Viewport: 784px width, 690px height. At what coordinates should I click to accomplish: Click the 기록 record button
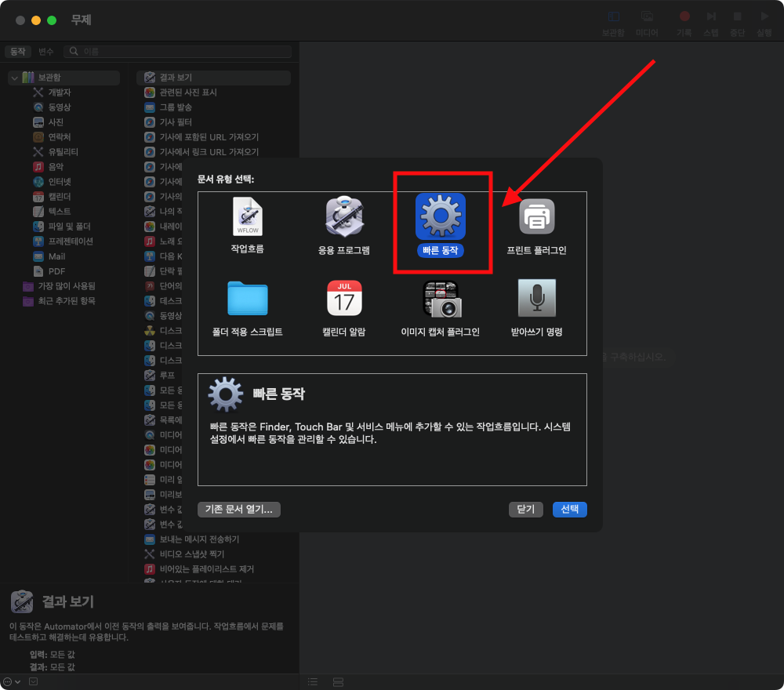[684, 23]
